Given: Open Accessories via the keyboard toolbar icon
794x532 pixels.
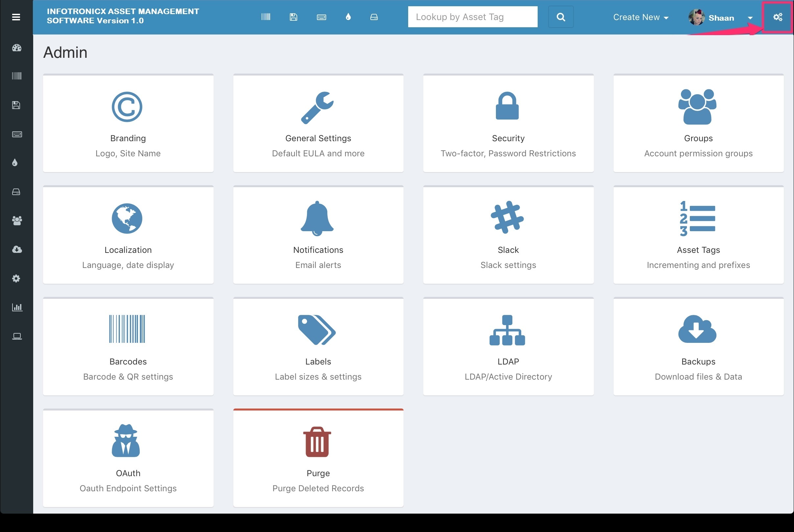Looking at the screenshot, I should pos(321,17).
